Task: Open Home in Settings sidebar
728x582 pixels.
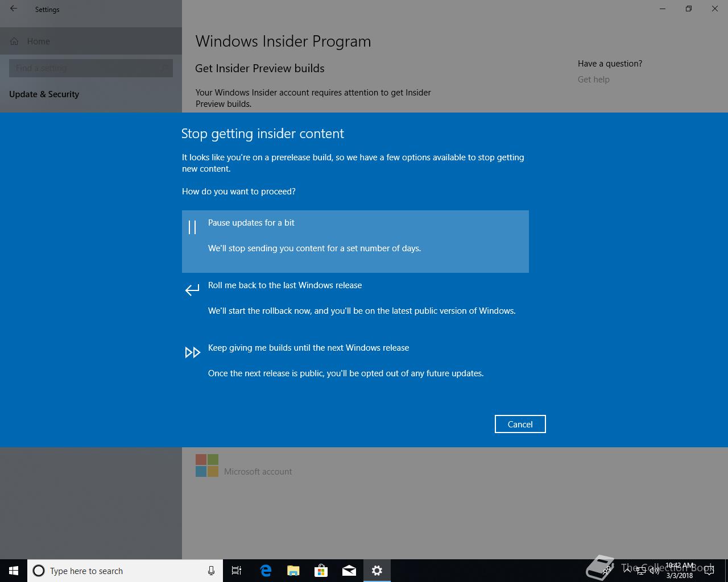Action: point(91,41)
